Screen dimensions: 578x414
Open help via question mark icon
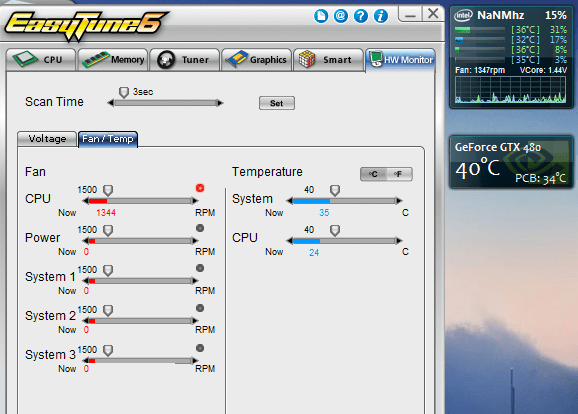(x=361, y=16)
